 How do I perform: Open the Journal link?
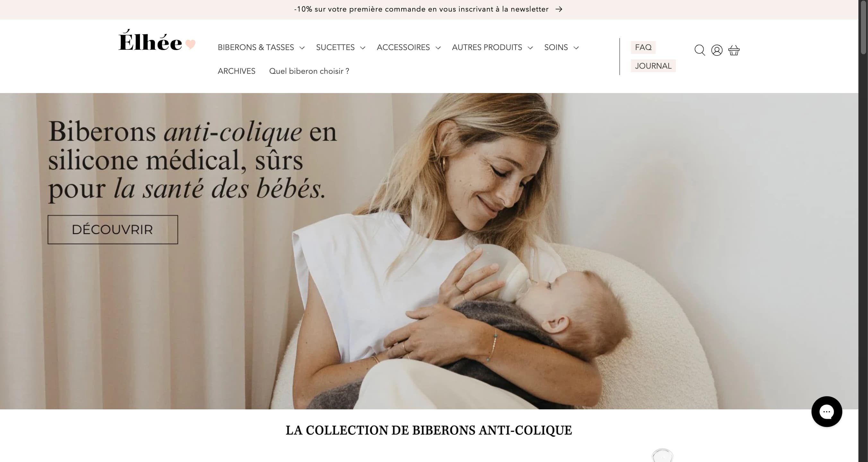coord(653,66)
